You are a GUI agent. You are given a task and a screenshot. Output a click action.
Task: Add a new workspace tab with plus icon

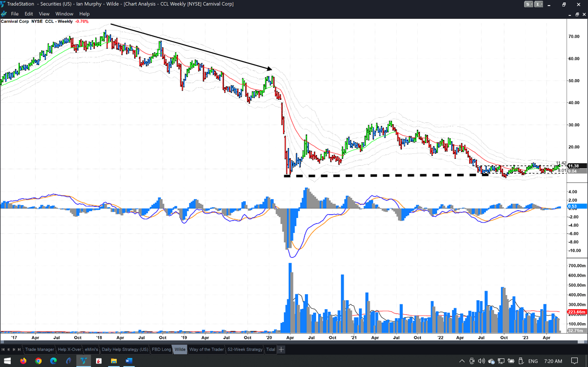pyautogui.click(x=281, y=349)
